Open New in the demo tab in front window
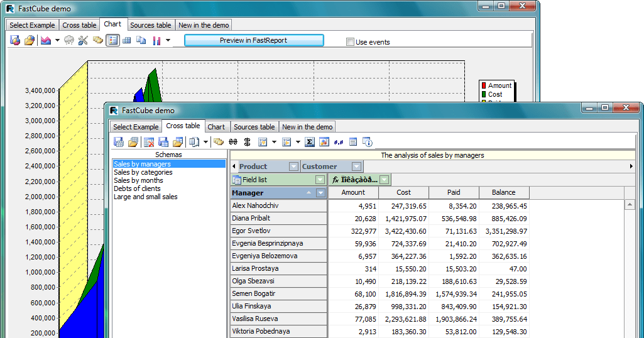 307,127
